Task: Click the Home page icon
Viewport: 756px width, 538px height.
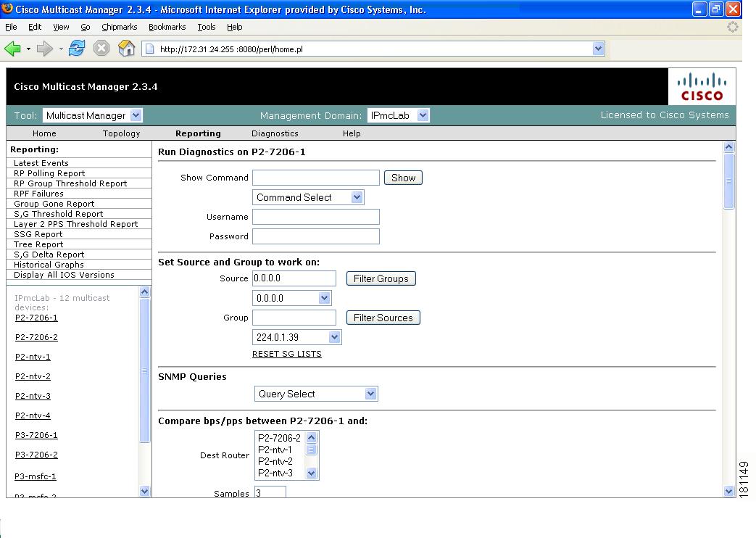Action: (126, 49)
